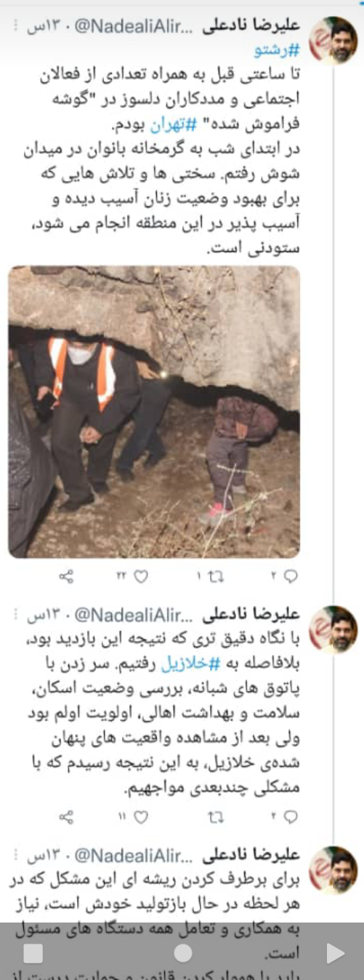Viewport: 364px width, 980px height.
Task: Retweet the tweet mentioning #خلازیل
Action: click(x=215, y=817)
